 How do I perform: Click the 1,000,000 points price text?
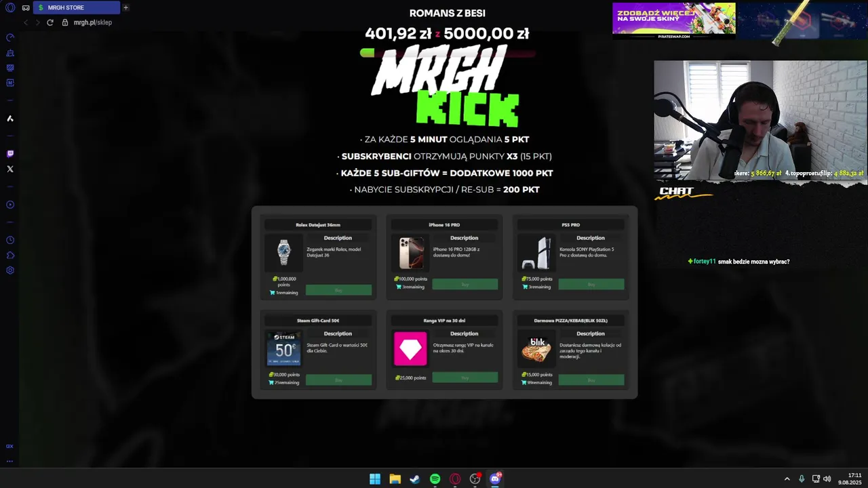tap(284, 281)
